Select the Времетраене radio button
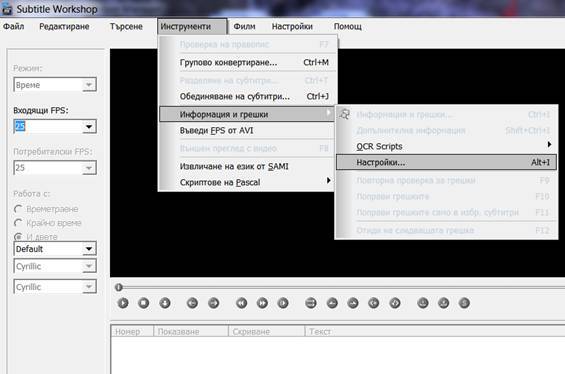 click(18, 209)
